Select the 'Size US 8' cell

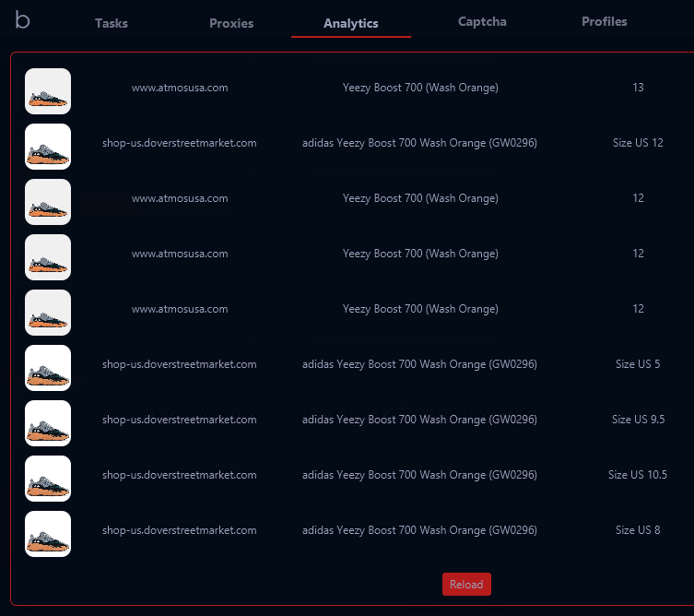(638, 530)
